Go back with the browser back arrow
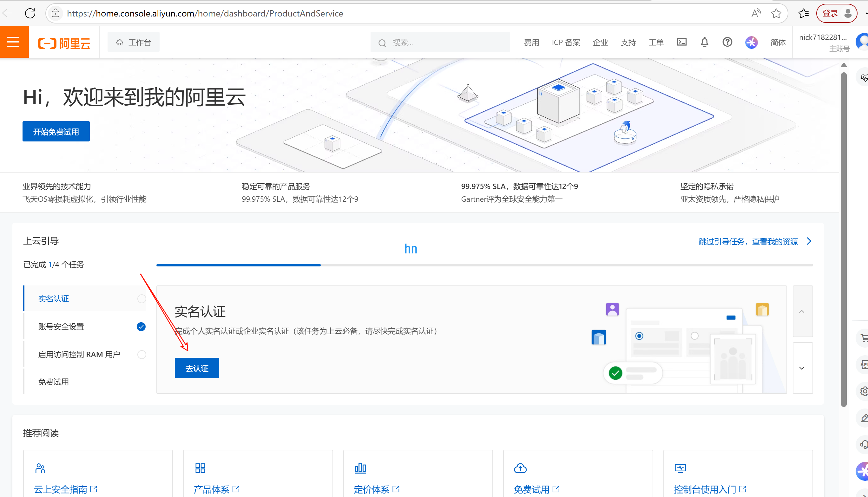Viewport: 868px width, 497px height. pos(7,13)
